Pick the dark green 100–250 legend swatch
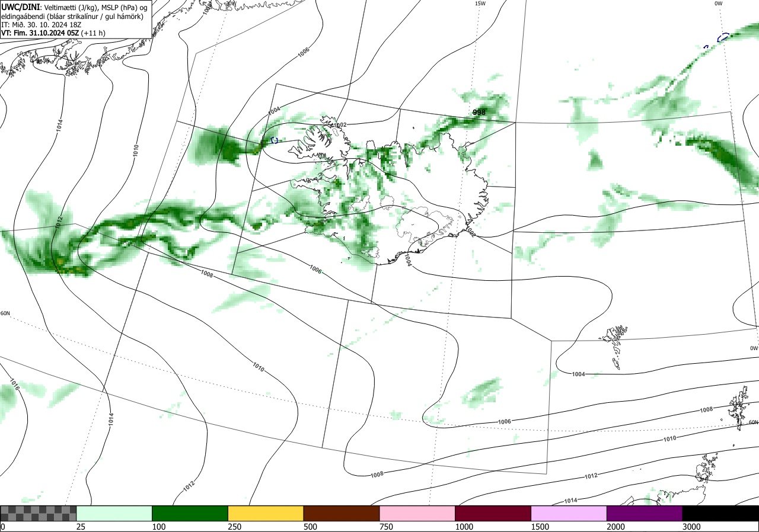This screenshot has width=759, height=532. 190,513
